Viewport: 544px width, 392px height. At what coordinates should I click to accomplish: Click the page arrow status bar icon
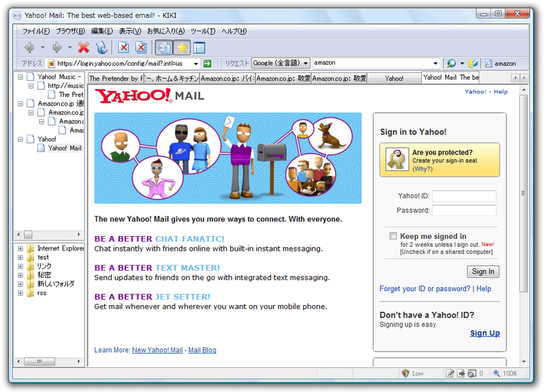click(x=461, y=373)
